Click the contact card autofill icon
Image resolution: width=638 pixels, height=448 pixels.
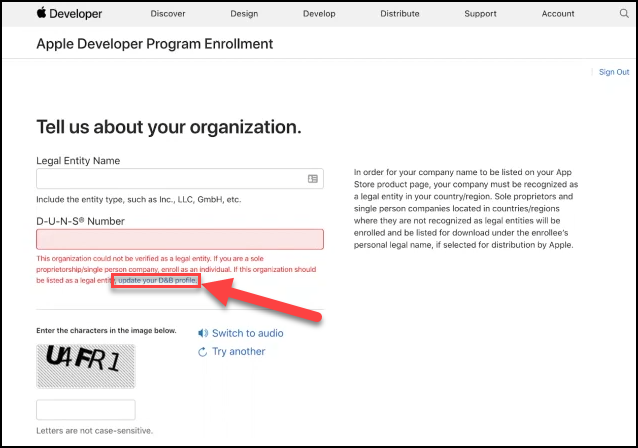(x=313, y=179)
